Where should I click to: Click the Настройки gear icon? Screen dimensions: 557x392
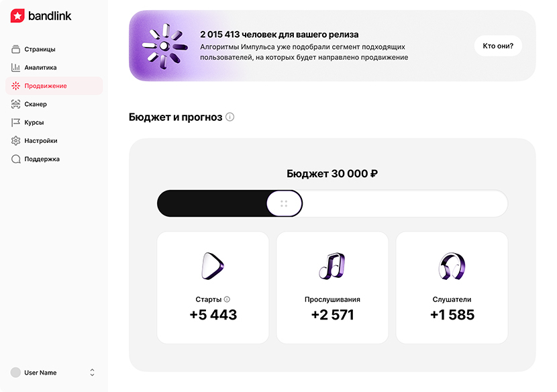[15, 141]
